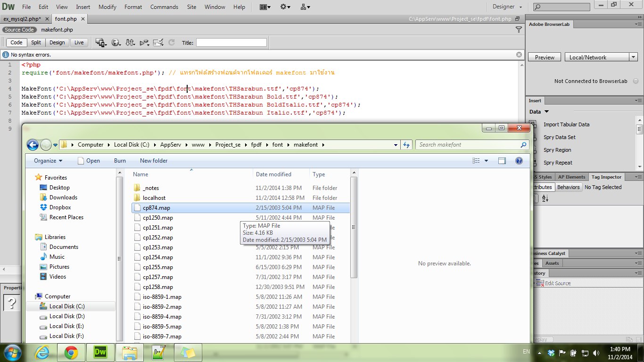Click Open in the Explorer toolbar
The image size is (644, 362).
[89, 161]
